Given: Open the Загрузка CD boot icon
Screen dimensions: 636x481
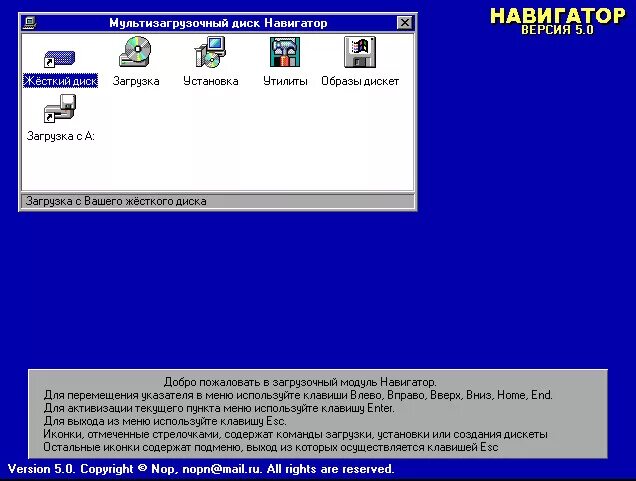Looking at the screenshot, I should point(135,52).
